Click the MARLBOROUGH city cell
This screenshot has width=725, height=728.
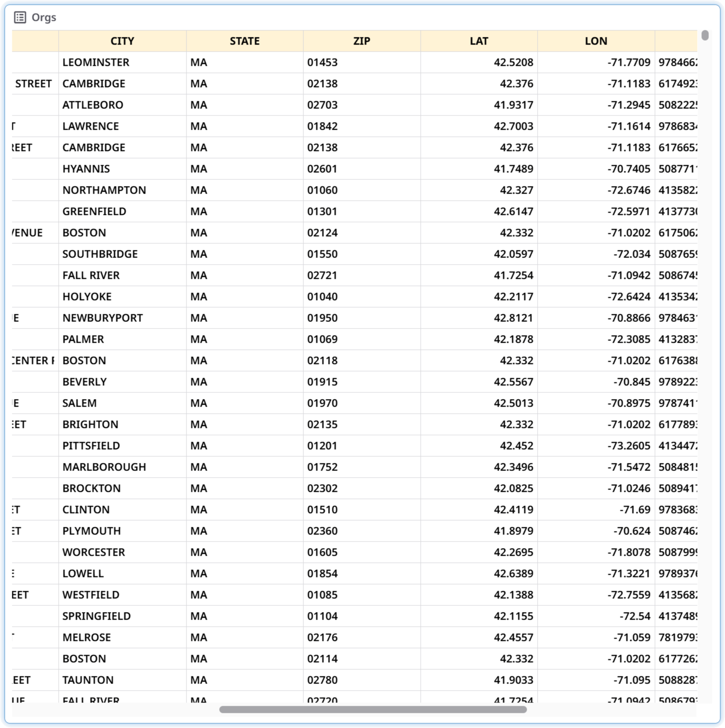coord(123,467)
